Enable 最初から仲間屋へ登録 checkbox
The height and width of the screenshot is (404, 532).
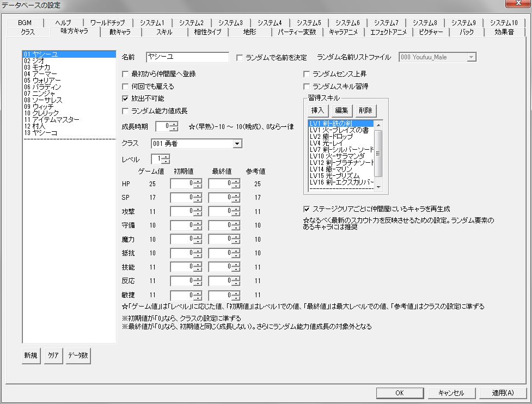125,74
